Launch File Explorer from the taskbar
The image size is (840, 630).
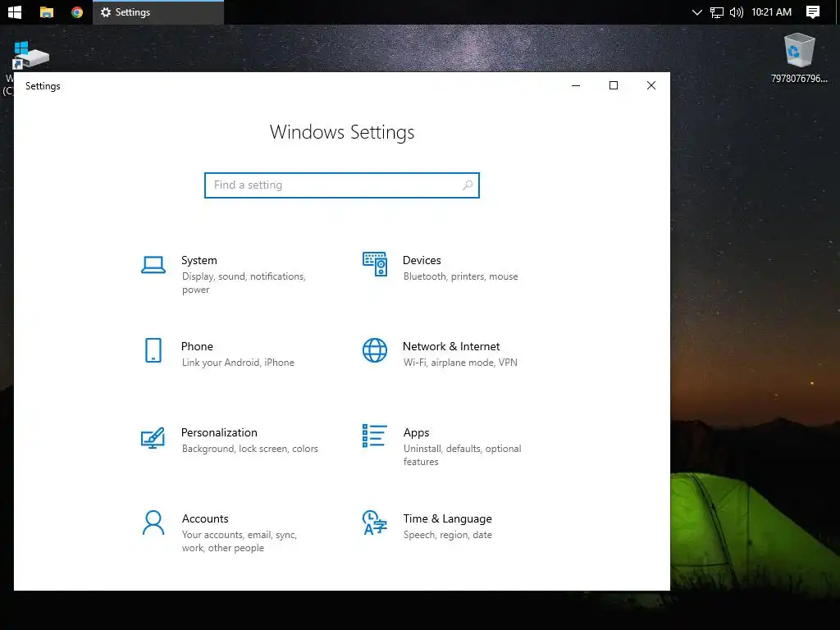coord(47,11)
